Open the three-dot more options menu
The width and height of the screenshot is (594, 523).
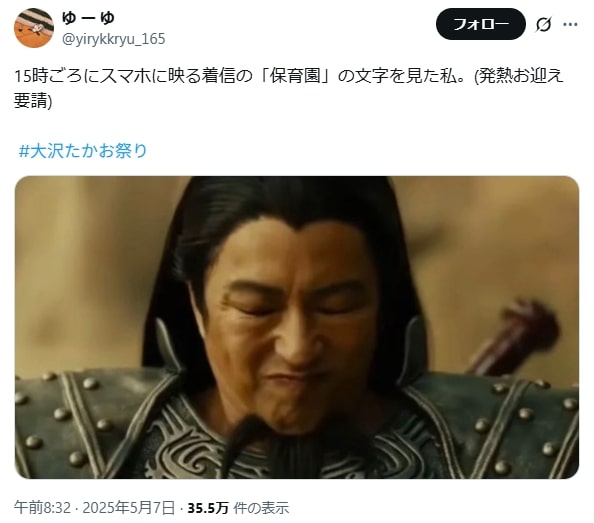(x=570, y=25)
